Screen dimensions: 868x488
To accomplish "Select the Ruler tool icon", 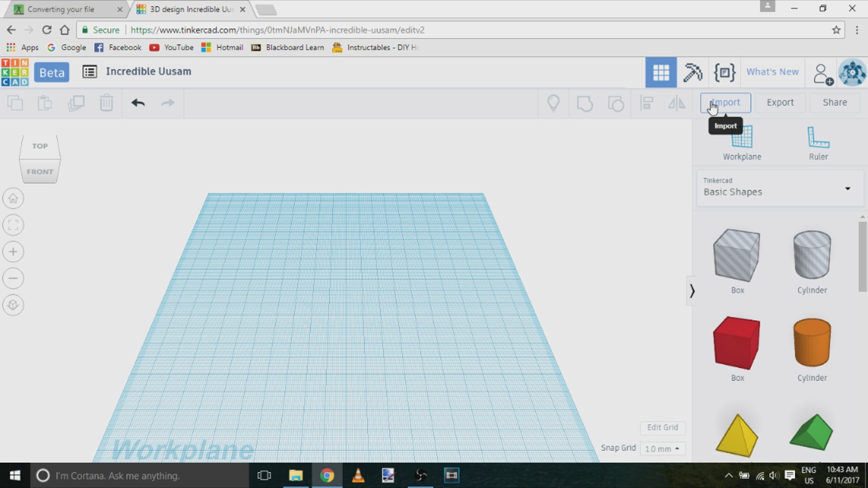I will [x=818, y=138].
